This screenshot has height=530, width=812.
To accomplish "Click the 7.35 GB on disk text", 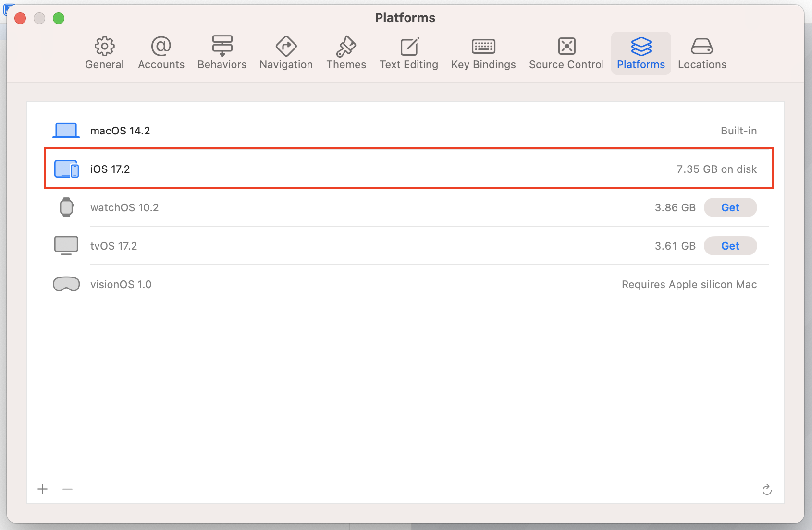I will point(716,169).
